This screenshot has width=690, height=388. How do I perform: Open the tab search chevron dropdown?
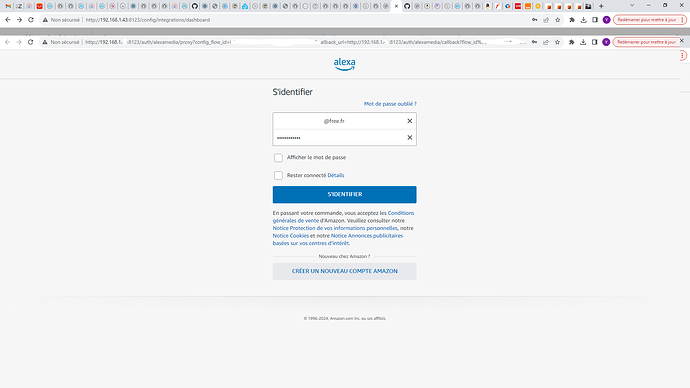[x=632, y=6]
